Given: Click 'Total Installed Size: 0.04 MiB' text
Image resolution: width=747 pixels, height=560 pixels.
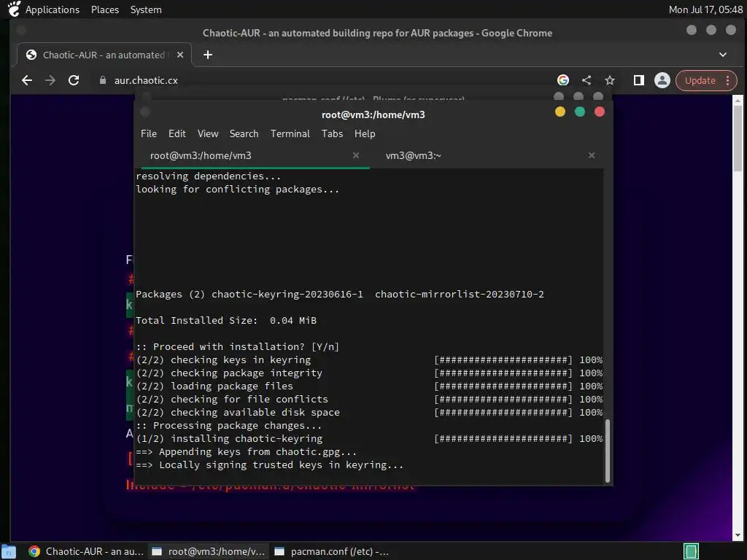Looking at the screenshot, I should (226, 321).
